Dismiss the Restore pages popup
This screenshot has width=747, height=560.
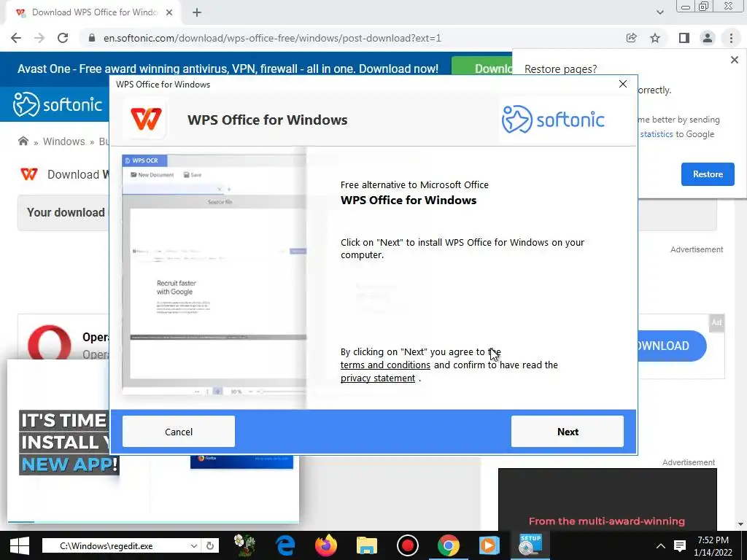734,60
